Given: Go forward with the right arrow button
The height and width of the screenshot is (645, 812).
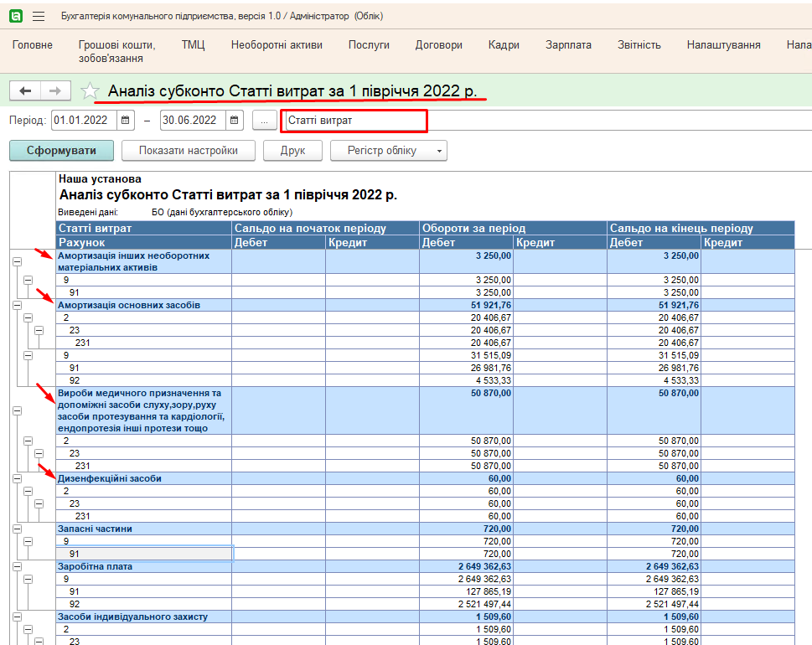Looking at the screenshot, I should 55,90.
